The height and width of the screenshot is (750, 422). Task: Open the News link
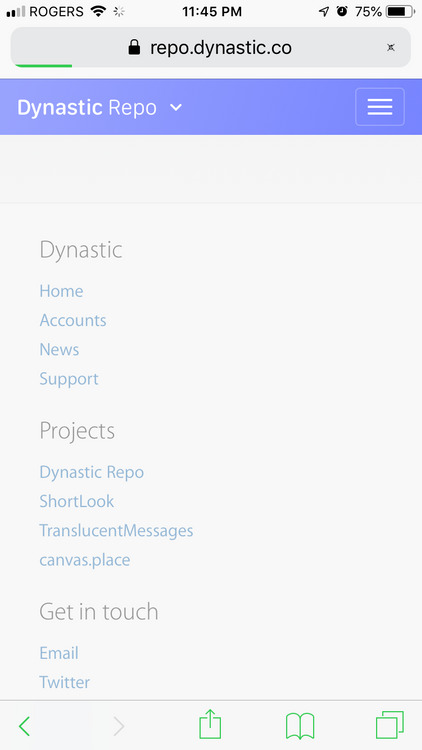coord(59,349)
